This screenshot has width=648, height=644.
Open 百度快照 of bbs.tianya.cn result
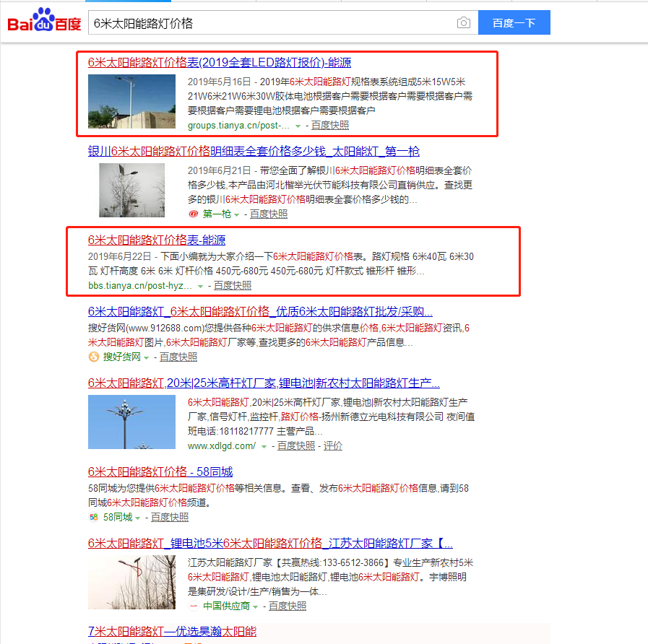(x=233, y=285)
